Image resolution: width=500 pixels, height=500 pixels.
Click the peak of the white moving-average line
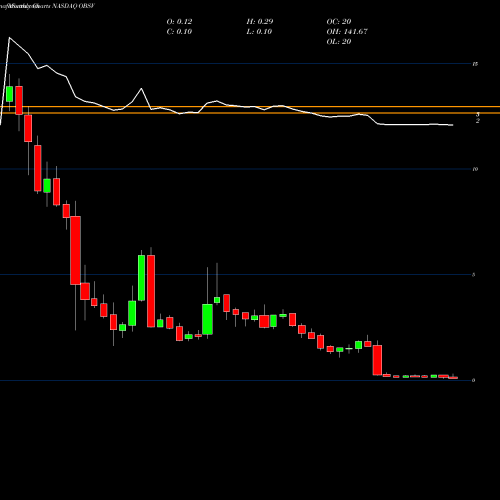[x=9, y=38]
